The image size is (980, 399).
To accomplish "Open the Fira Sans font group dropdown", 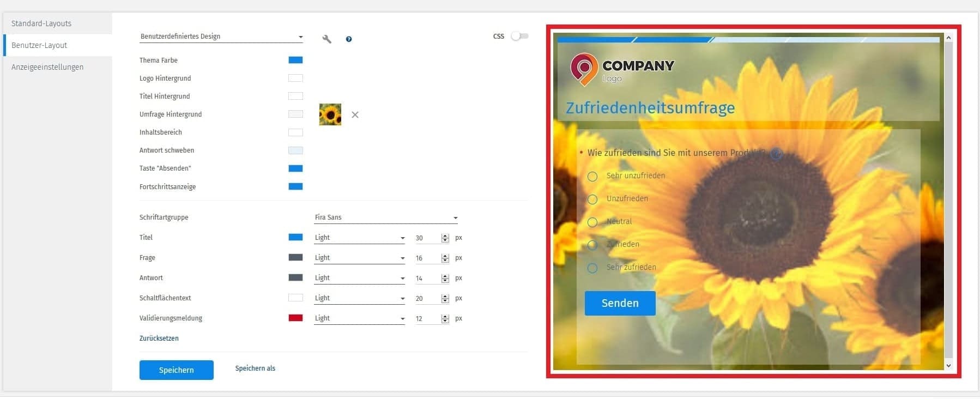I will click(x=386, y=217).
